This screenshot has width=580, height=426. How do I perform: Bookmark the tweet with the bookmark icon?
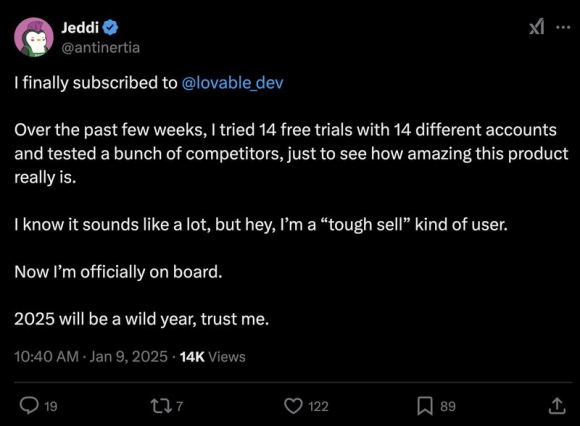425,406
